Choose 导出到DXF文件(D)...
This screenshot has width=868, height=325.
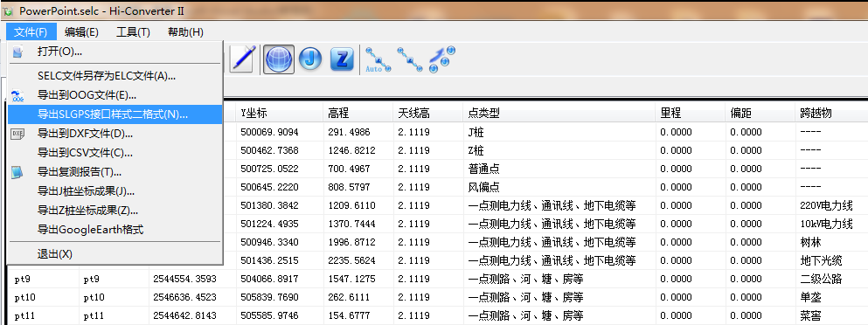[x=115, y=134]
